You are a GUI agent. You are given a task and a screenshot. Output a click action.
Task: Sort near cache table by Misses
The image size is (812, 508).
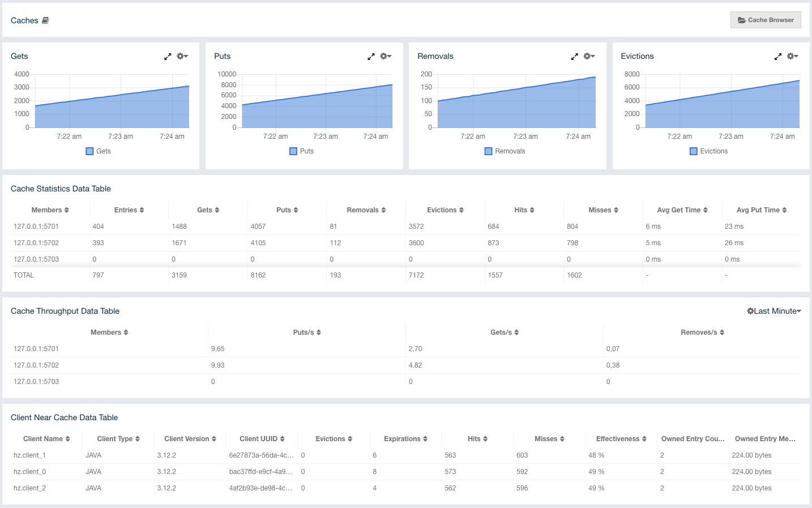550,439
